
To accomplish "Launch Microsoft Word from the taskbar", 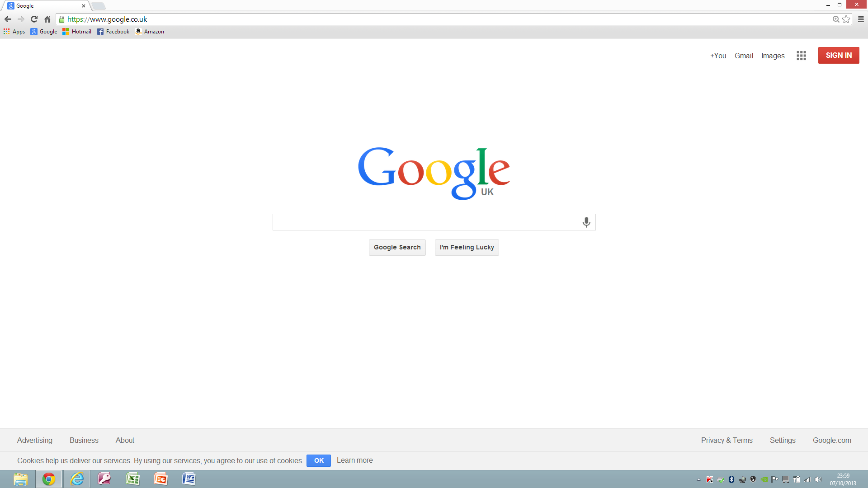I will pos(189,479).
